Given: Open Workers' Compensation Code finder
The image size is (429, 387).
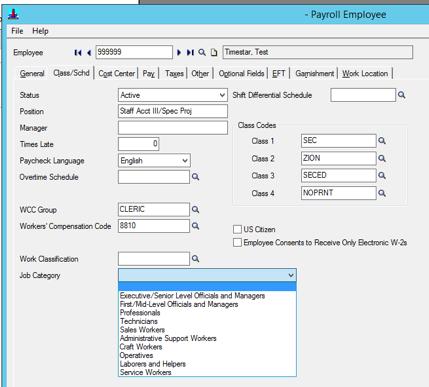Looking at the screenshot, I should click(195, 226).
